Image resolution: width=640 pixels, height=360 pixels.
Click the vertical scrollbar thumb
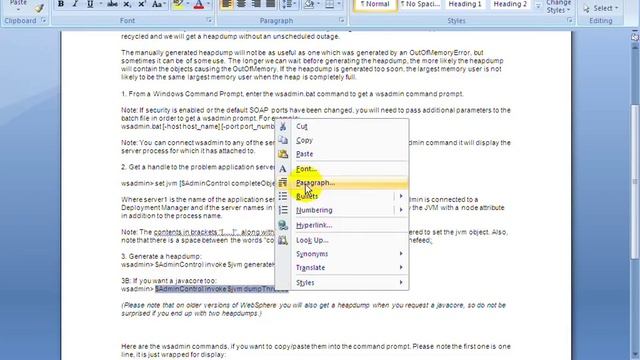coord(635,181)
